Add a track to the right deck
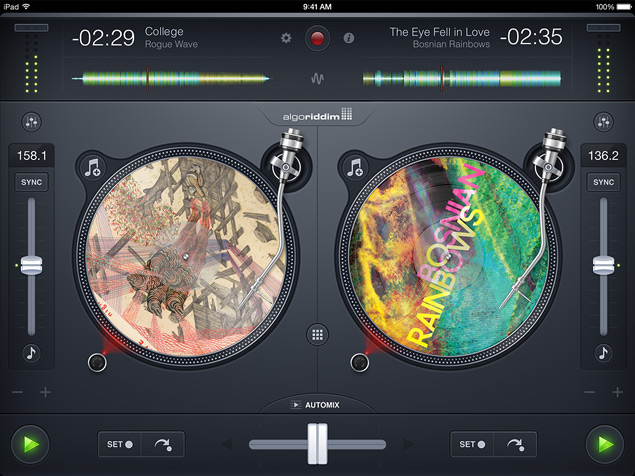Viewport: 635px width, 476px height. tap(355, 167)
